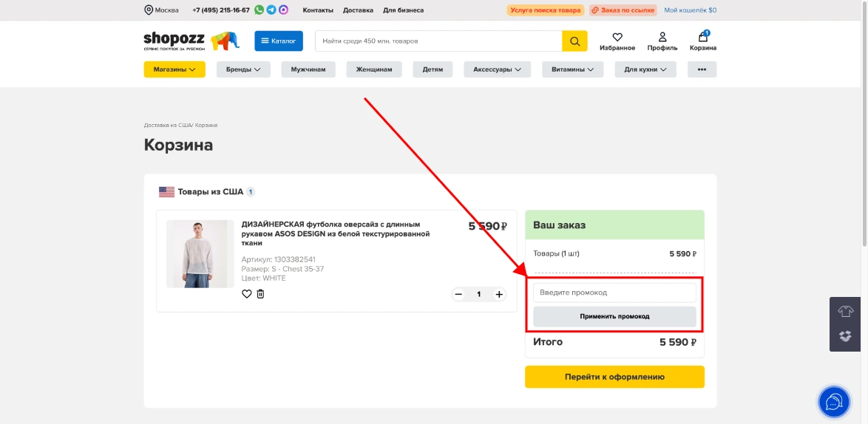The image size is (868, 424).
Task: Click the shopozz logo
Action: click(191, 41)
